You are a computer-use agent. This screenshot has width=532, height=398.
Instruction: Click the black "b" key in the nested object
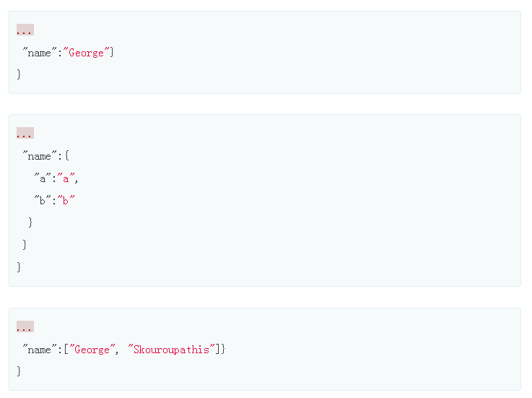42,200
